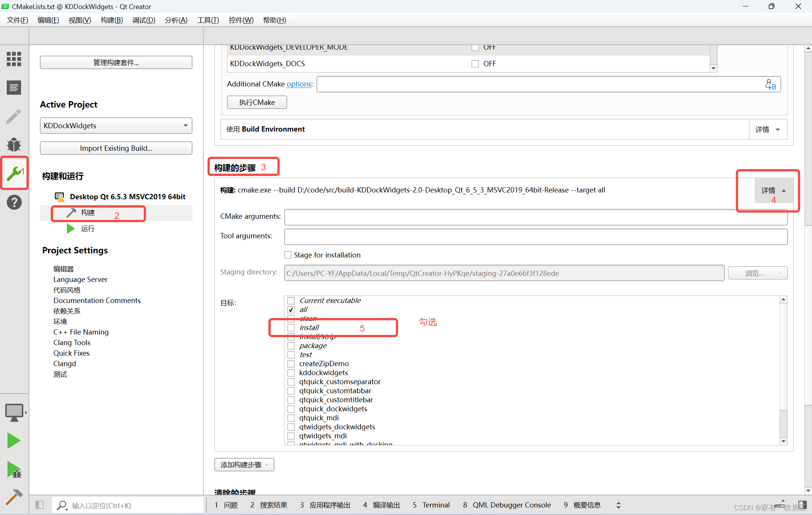Screen dimensions: 812x515
Task: Open 调试(D) menu
Action: tap(144, 20)
